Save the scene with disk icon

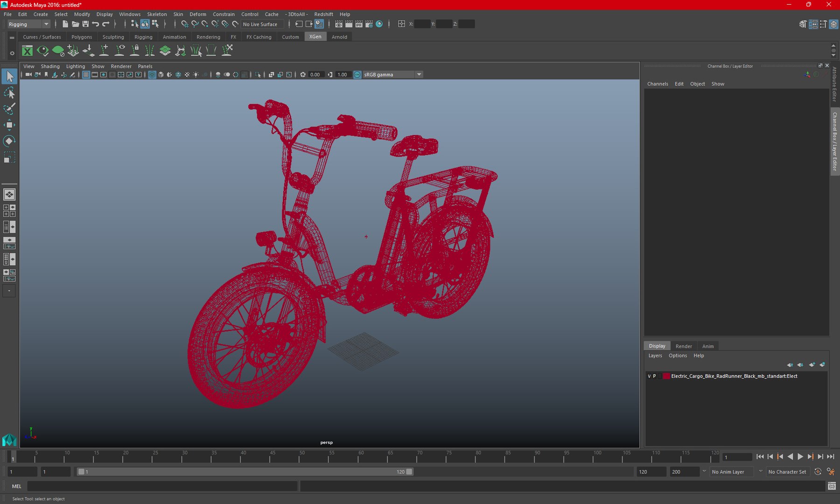[x=85, y=24]
